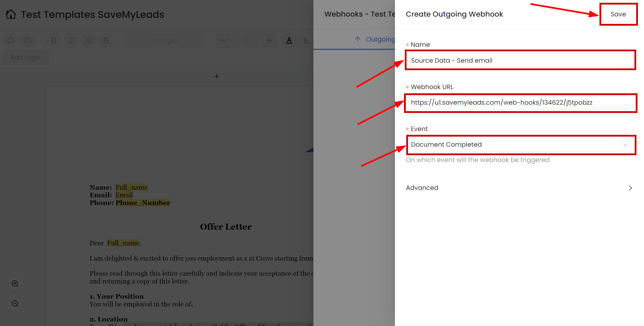This screenshot has width=644, height=326.
Task: Click the home icon beside Test Templates
Action: click(11, 14)
